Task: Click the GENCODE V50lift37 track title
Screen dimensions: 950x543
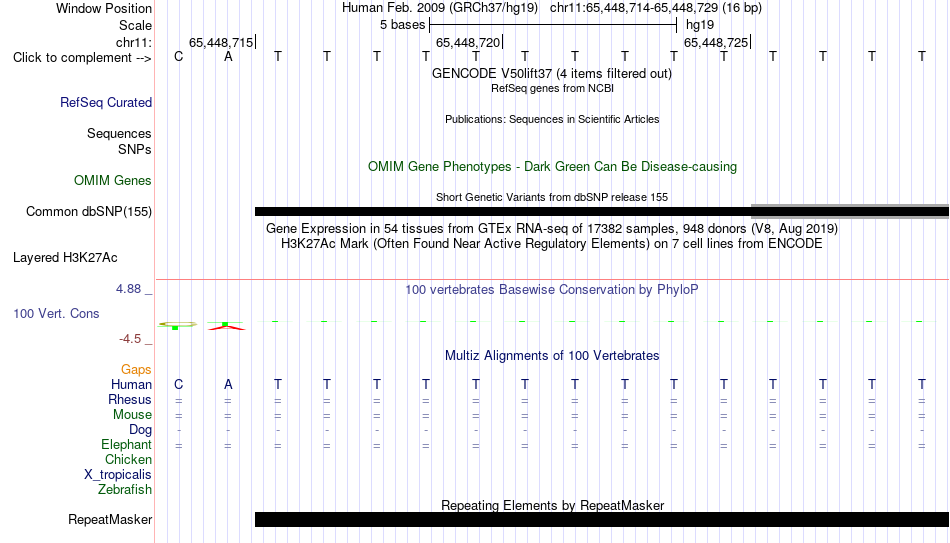Action: [551, 73]
